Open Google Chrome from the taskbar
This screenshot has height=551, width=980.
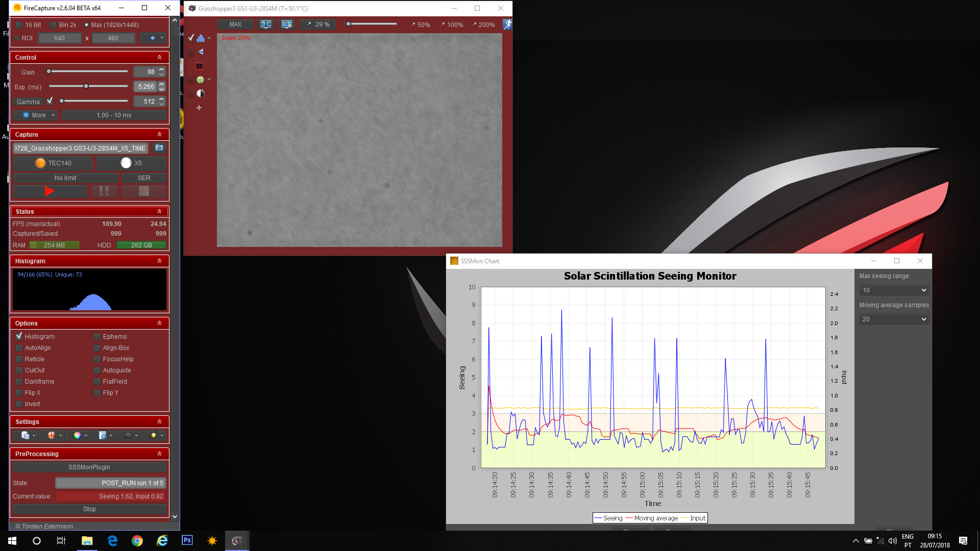137,541
